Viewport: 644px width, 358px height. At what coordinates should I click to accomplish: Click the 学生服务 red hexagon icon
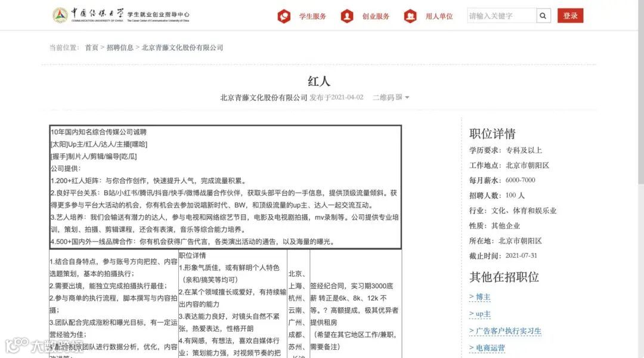pyautogui.click(x=284, y=16)
